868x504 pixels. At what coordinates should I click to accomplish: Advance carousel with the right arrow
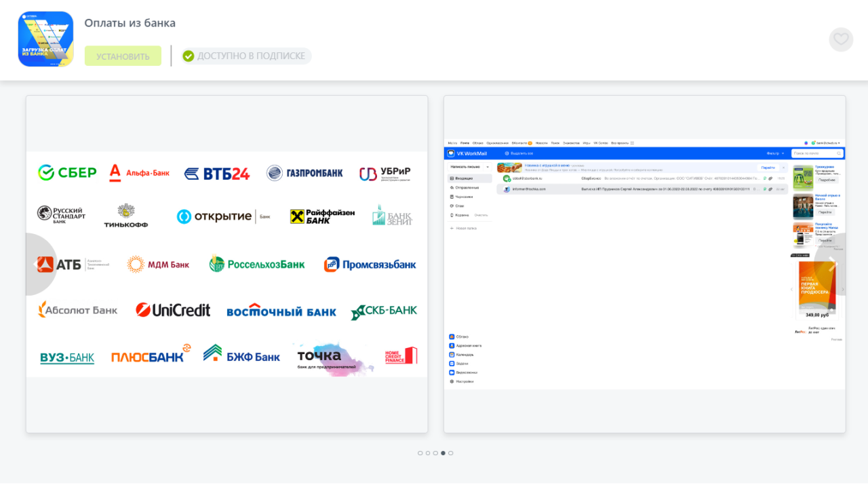click(x=831, y=265)
